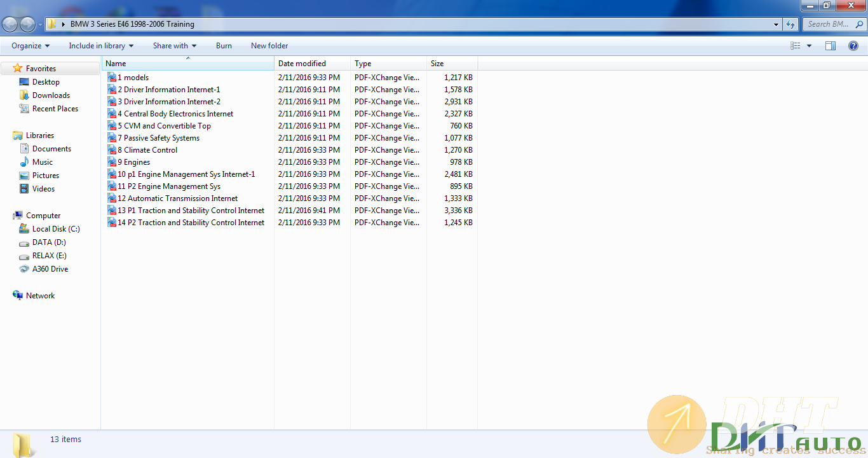The image size is (868, 458).
Task: Click the address bar path text
Action: (132, 24)
